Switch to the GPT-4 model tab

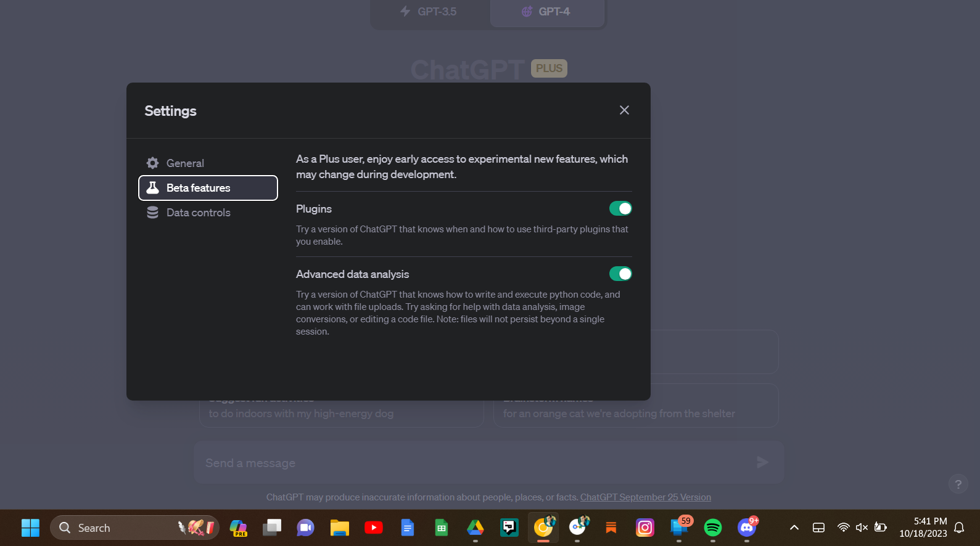[546, 12]
